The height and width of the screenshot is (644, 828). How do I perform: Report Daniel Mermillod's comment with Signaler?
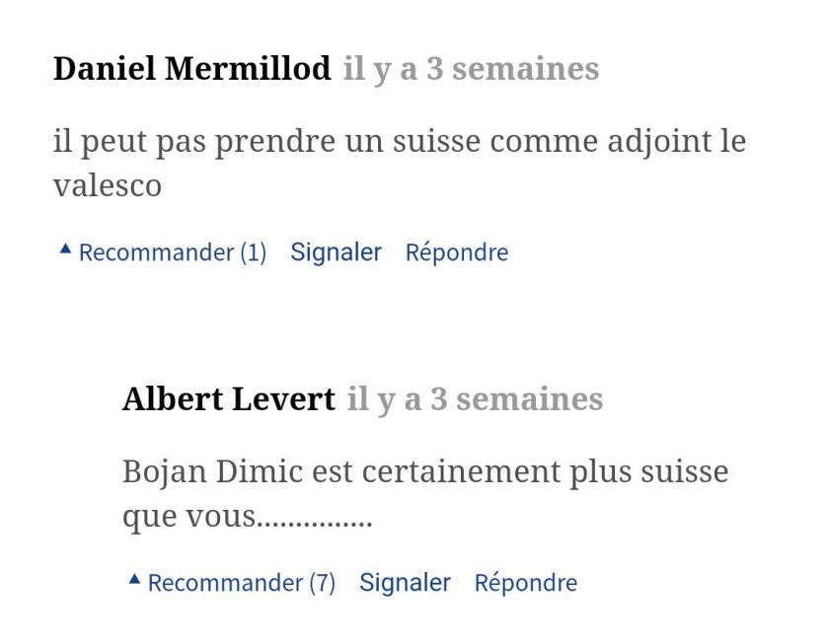(x=336, y=252)
